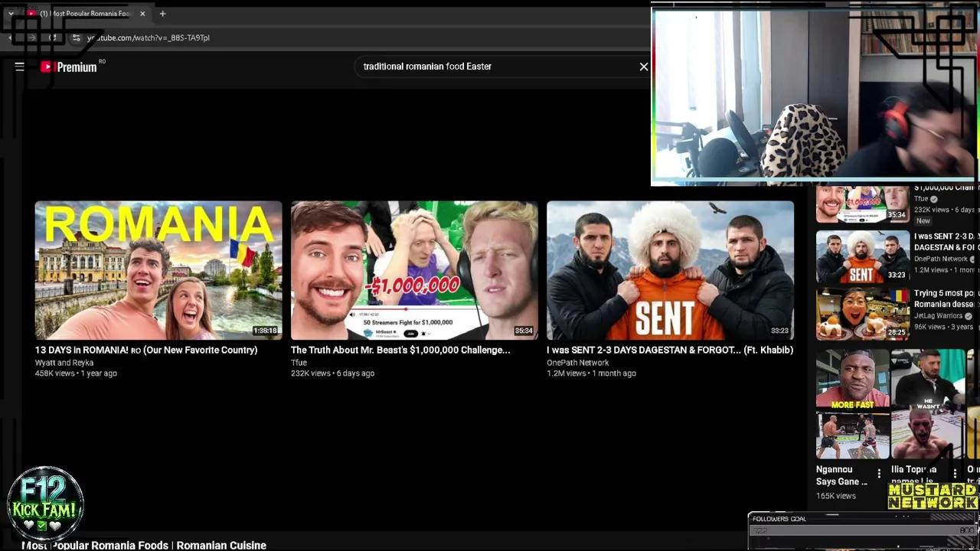Open the tab search dropdown arrow

point(11,14)
